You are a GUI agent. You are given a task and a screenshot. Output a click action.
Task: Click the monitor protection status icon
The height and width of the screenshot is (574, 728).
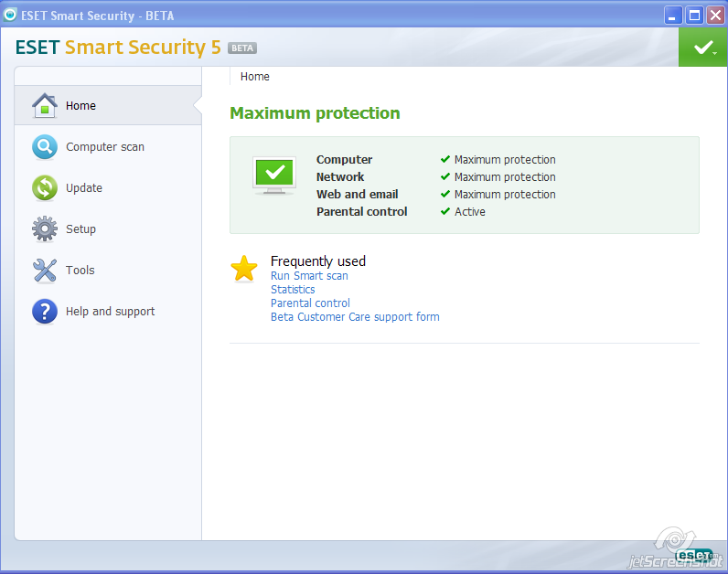pyautogui.click(x=274, y=175)
